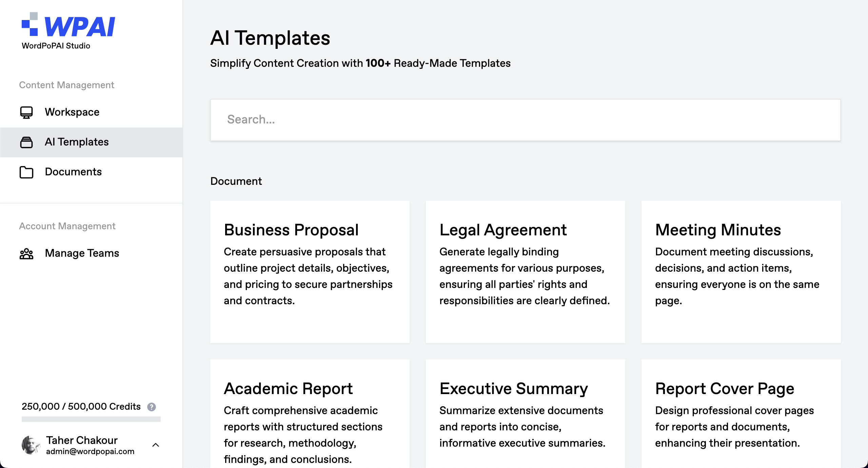Click the WordPoPAI Studio label
The width and height of the screenshot is (868, 468).
(x=56, y=46)
